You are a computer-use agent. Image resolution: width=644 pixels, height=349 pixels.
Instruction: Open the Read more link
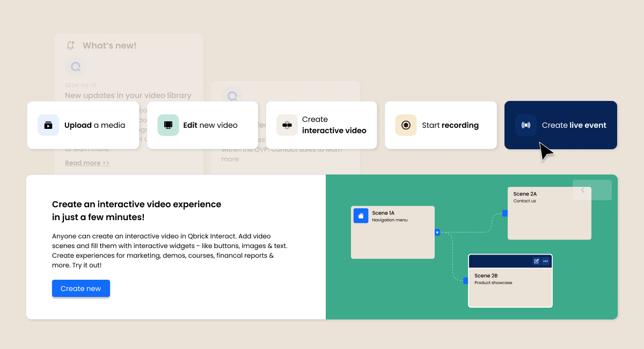pyautogui.click(x=87, y=162)
